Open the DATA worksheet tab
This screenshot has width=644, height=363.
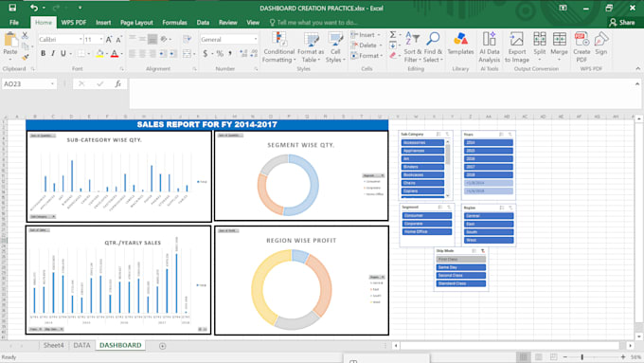pyautogui.click(x=81, y=345)
